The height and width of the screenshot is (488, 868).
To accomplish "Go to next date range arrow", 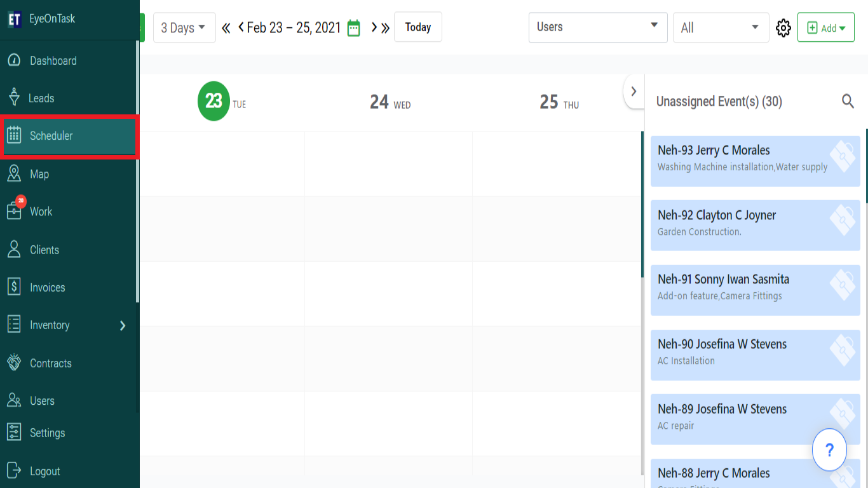I will tap(374, 27).
